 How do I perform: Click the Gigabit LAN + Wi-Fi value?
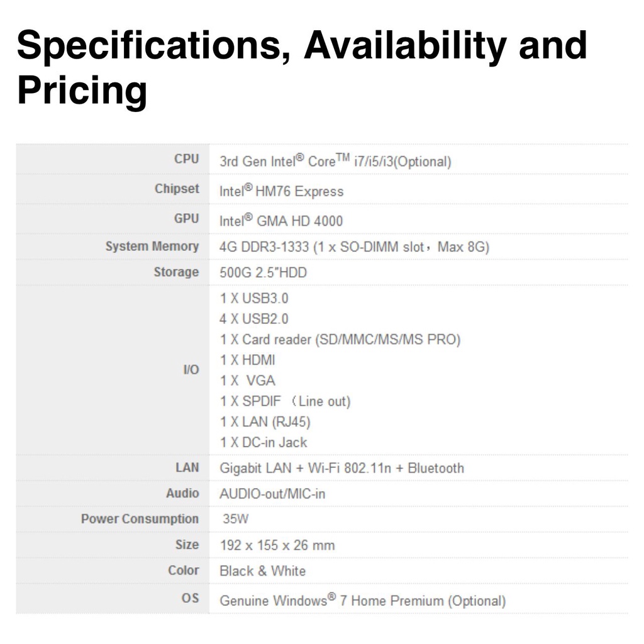pyautogui.click(x=341, y=468)
